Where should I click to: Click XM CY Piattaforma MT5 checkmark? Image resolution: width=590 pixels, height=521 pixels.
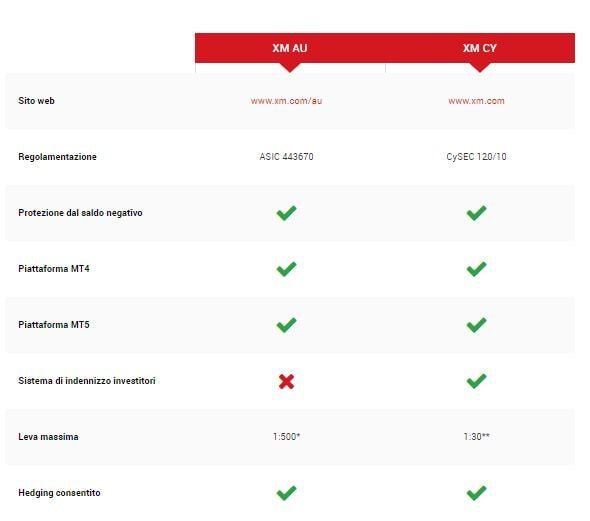coord(476,325)
